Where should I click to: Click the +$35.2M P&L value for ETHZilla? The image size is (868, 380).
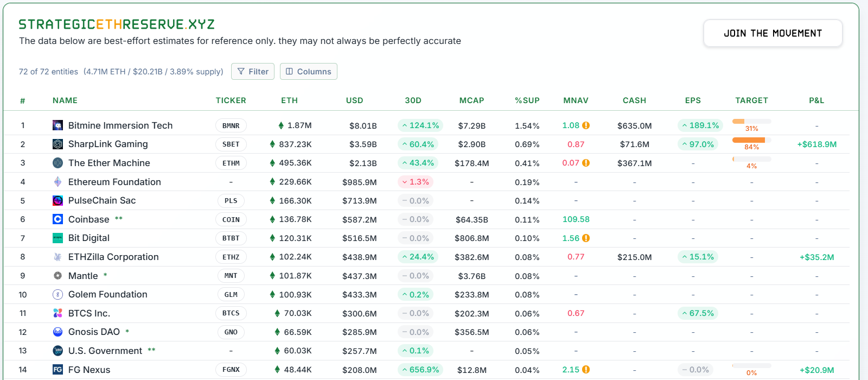point(817,257)
